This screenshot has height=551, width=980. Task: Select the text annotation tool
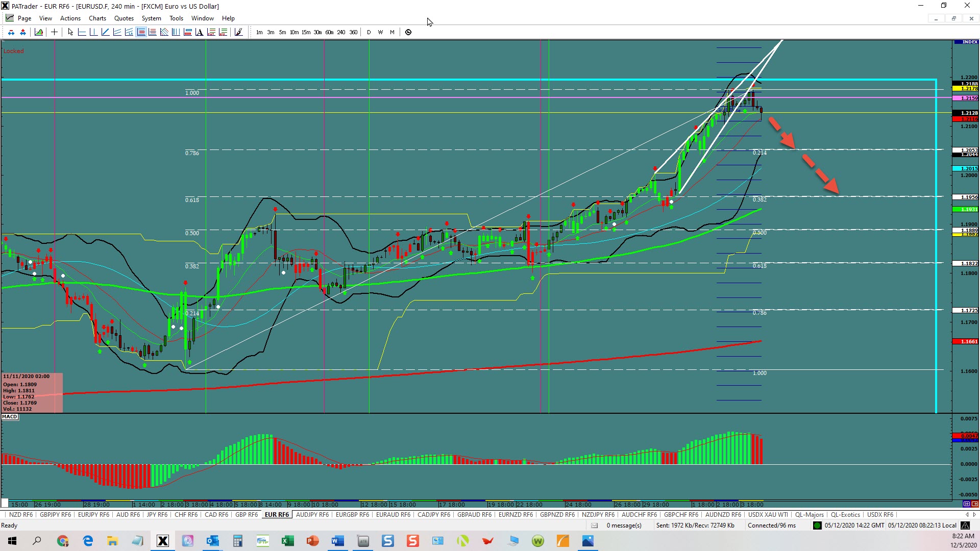[199, 32]
